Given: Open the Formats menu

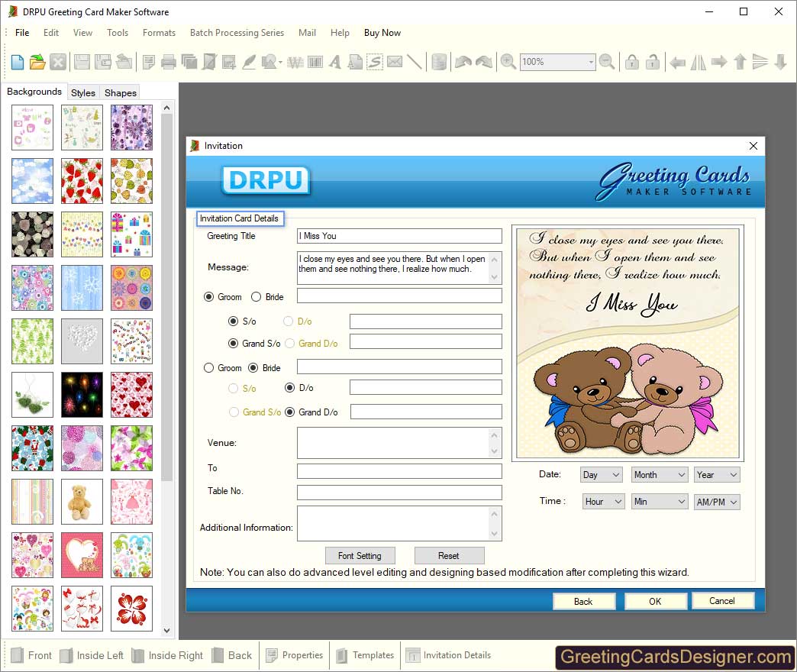Looking at the screenshot, I should coord(159,33).
